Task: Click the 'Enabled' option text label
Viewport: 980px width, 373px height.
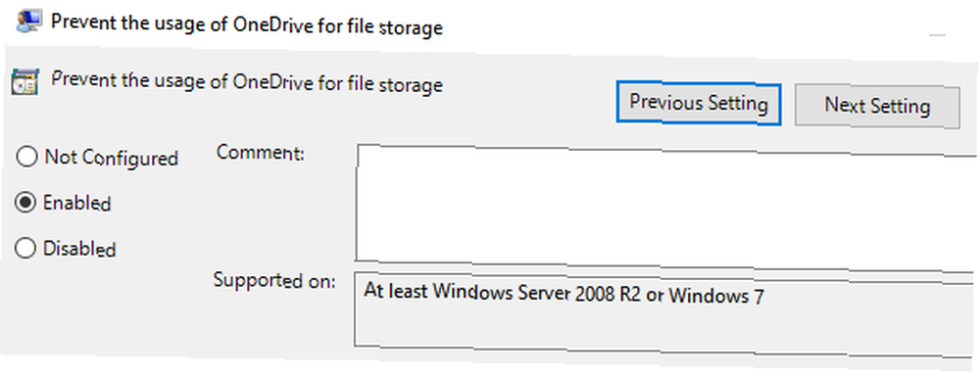Action: click(x=76, y=203)
